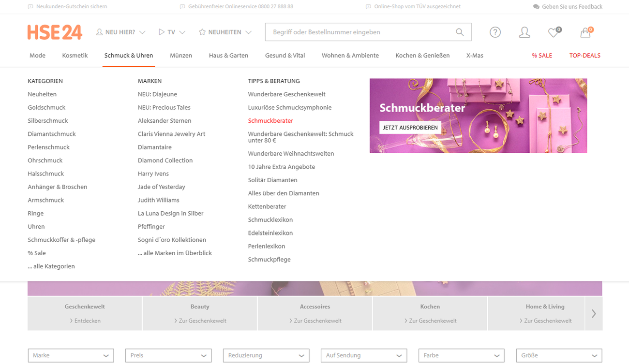
Task: Click Geben Sie uns Feedback link
Action: click(x=572, y=7)
